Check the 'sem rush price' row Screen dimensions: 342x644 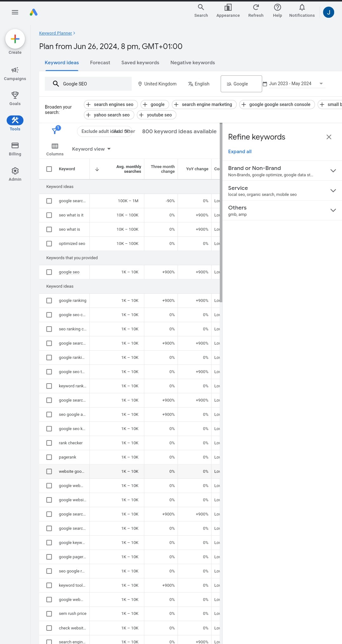49,614
